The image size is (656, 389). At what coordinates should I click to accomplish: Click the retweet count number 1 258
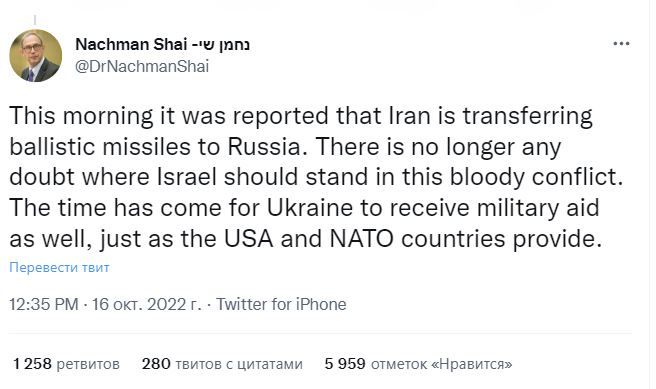(x=32, y=364)
